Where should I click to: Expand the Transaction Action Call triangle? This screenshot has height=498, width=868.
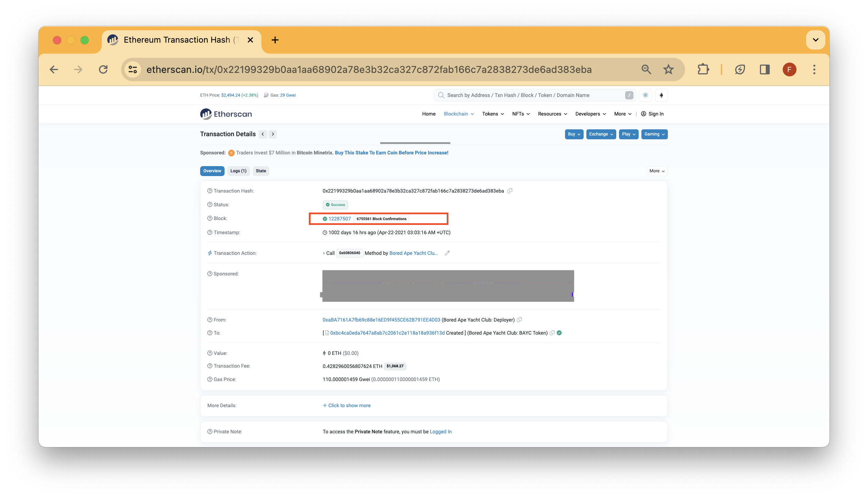(324, 253)
